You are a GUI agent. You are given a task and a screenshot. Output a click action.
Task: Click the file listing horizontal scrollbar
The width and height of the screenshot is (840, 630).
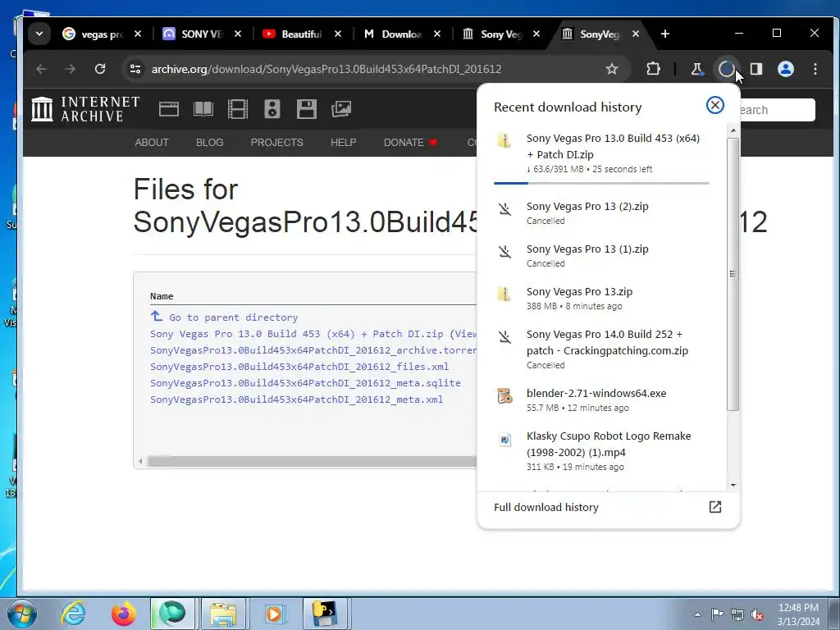point(311,461)
